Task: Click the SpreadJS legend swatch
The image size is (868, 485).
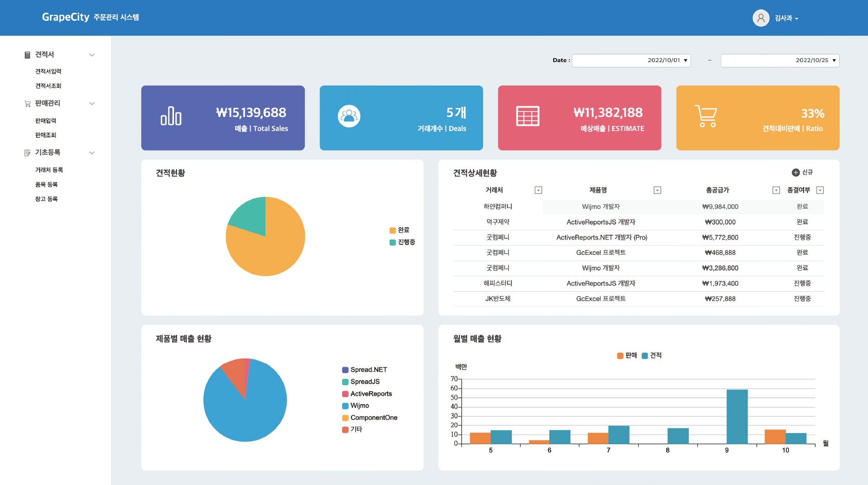Action: tap(345, 382)
